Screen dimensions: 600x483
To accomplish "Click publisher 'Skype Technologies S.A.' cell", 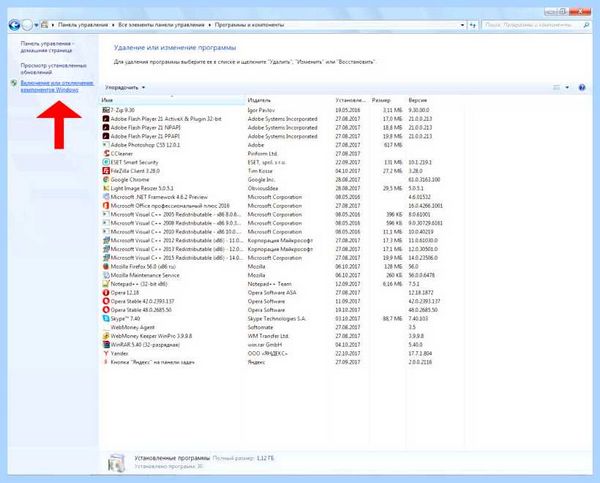I will click(x=277, y=319).
